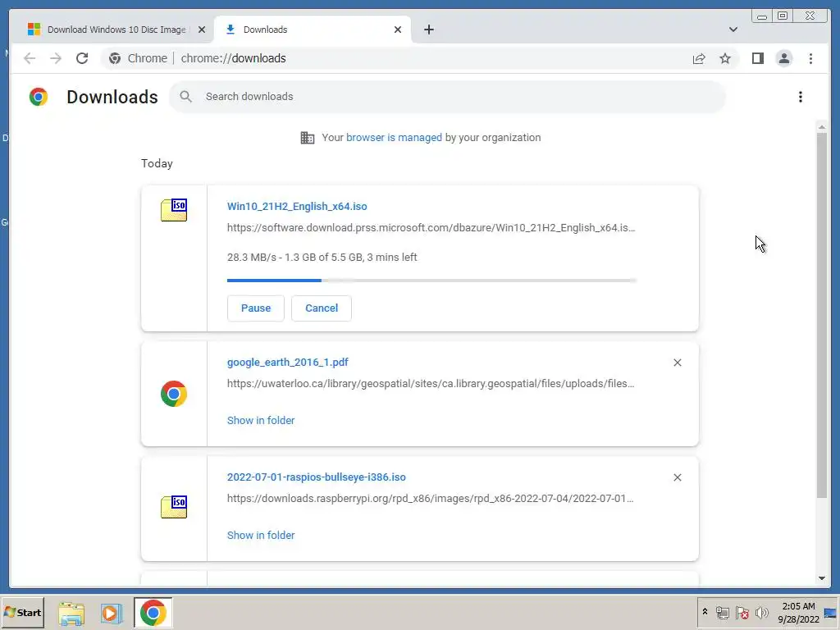Open the side panel icon
Image resolution: width=840 pixels, height=630 pixels.
[x=757, y=58]
